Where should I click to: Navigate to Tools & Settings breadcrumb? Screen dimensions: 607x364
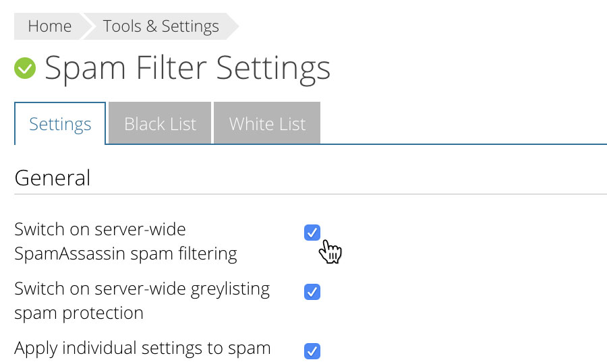pyautogui.click(x=161, y=26)
